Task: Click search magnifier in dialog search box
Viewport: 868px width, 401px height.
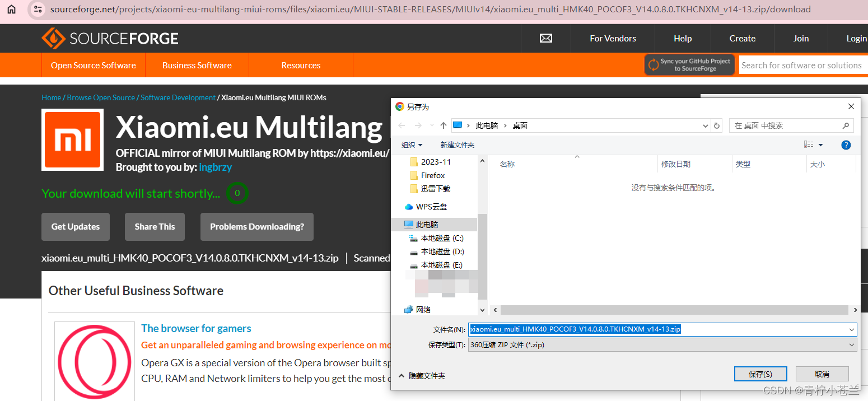Action: [846, 125]
